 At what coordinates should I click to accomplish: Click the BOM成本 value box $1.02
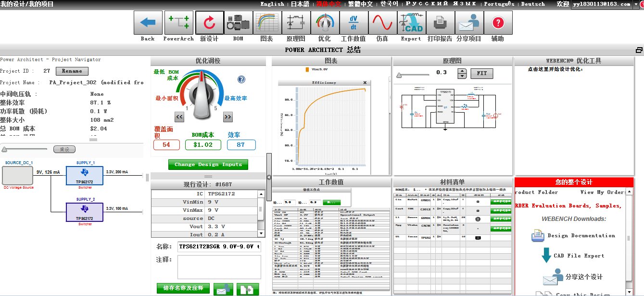pyautogui.click(x=203, y=145)
